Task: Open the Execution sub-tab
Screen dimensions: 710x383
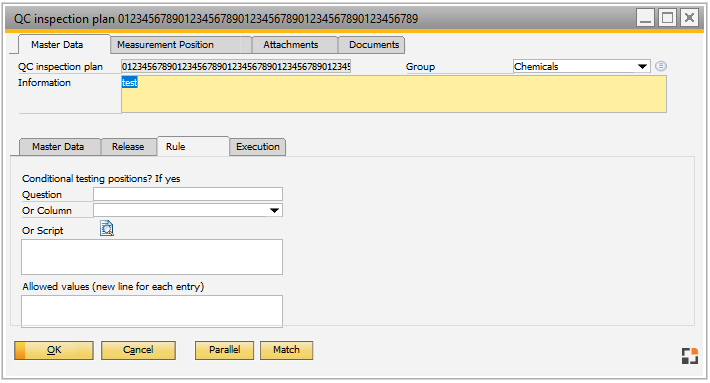Action: [258, 147]
